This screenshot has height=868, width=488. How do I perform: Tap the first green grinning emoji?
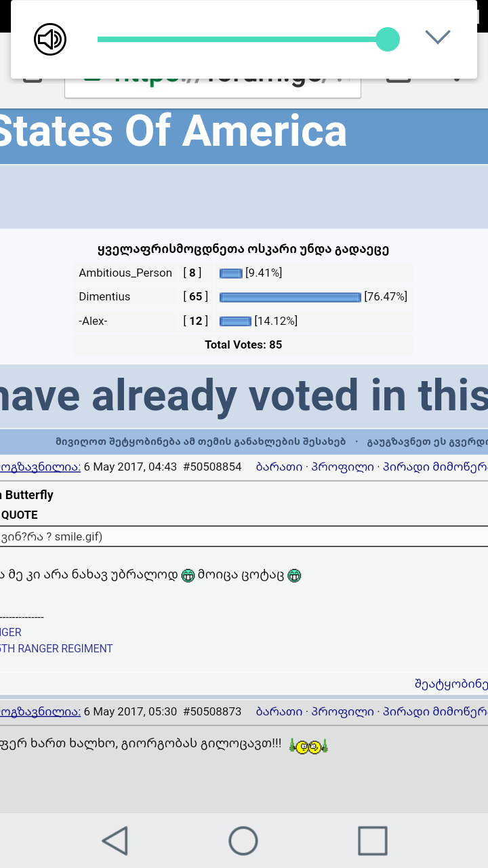[x=188, y=576]
